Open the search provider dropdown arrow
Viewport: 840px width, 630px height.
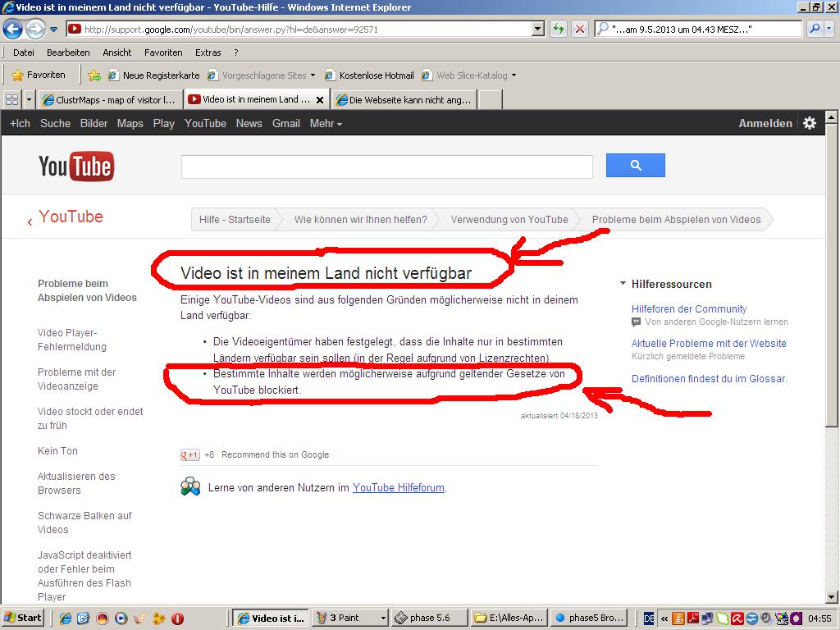(829, 30)
